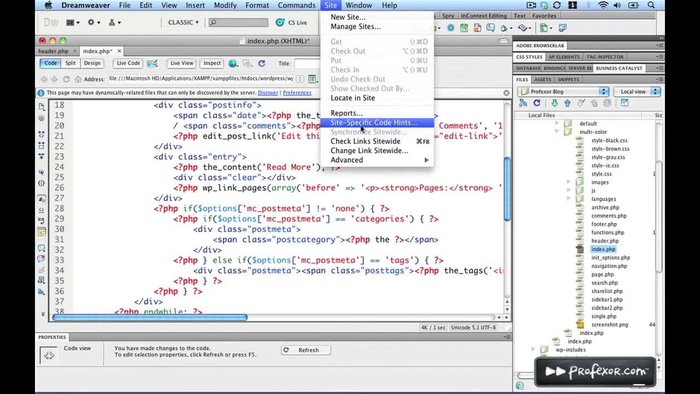Click the Preferences link in the info bar
700x394 pixels.
297,93
